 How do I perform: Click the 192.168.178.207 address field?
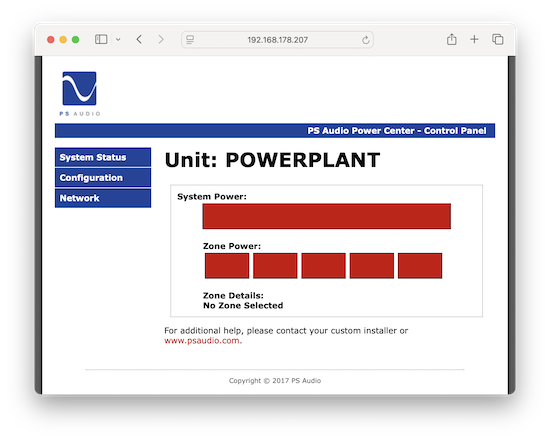[277, 40]
